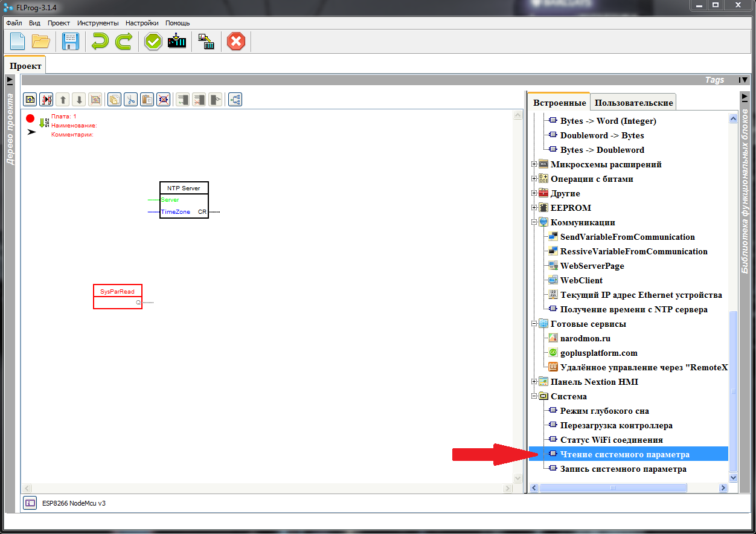Screen dimensions: 756x534
Task: Cut selection with the scissors icon
Action: (x=130, y=100)
